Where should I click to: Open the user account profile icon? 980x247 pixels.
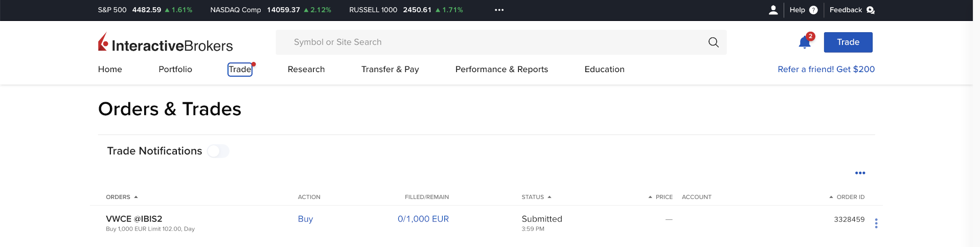coord(773,10)
